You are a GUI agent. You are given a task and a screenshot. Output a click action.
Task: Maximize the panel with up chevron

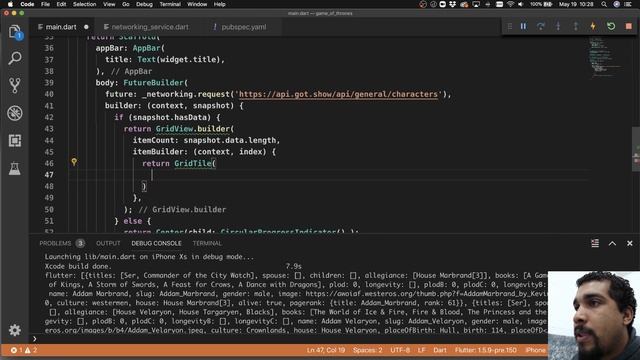click(x=612, y=243)
